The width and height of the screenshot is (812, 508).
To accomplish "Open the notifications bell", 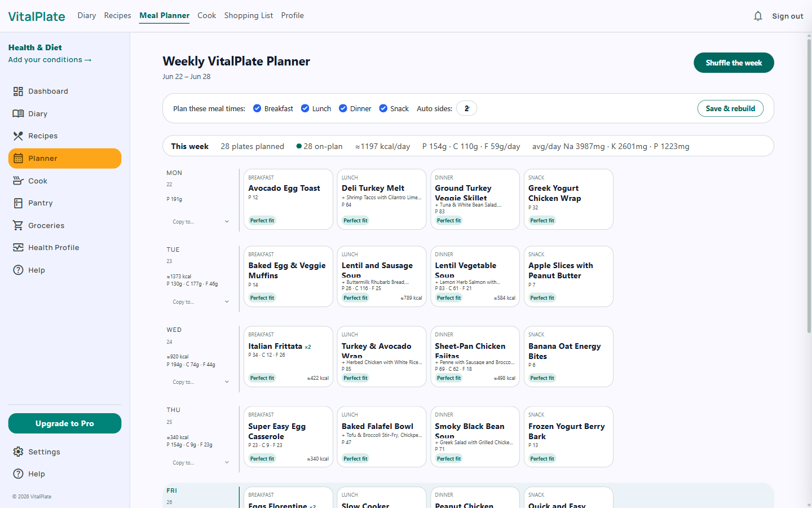I will point(758,16).
